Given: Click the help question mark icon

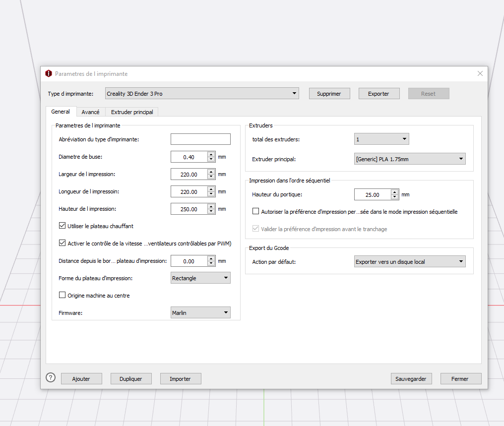Looking at the screenshot, I should pyautogui.click(x=51, y=377).
